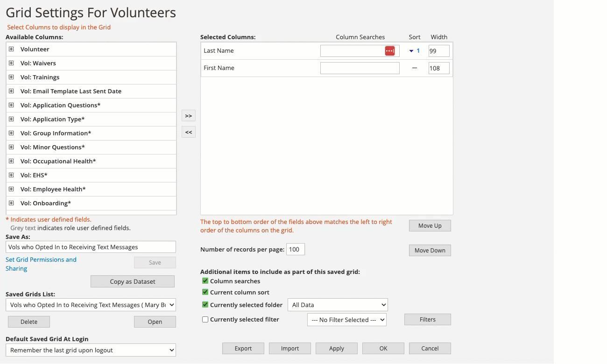Open the Default Saved Grid At Login dropdown
This screenshot has height=364, width=607.
91,350
